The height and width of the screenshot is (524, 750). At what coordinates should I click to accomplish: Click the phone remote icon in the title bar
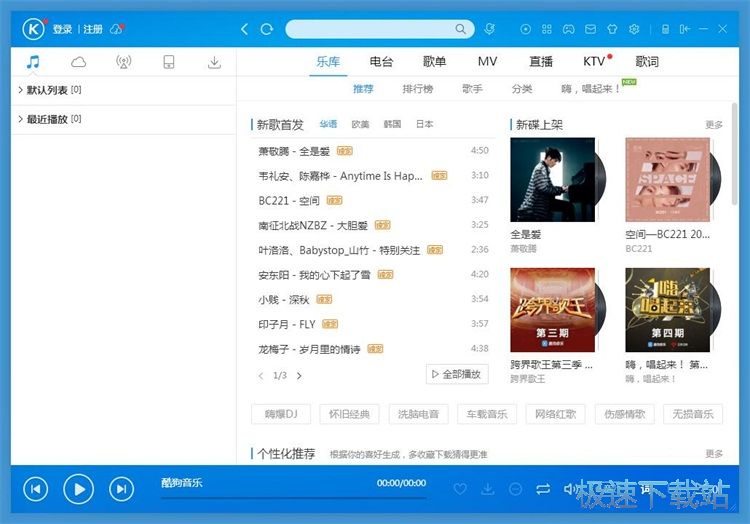(x=665, y=29)
